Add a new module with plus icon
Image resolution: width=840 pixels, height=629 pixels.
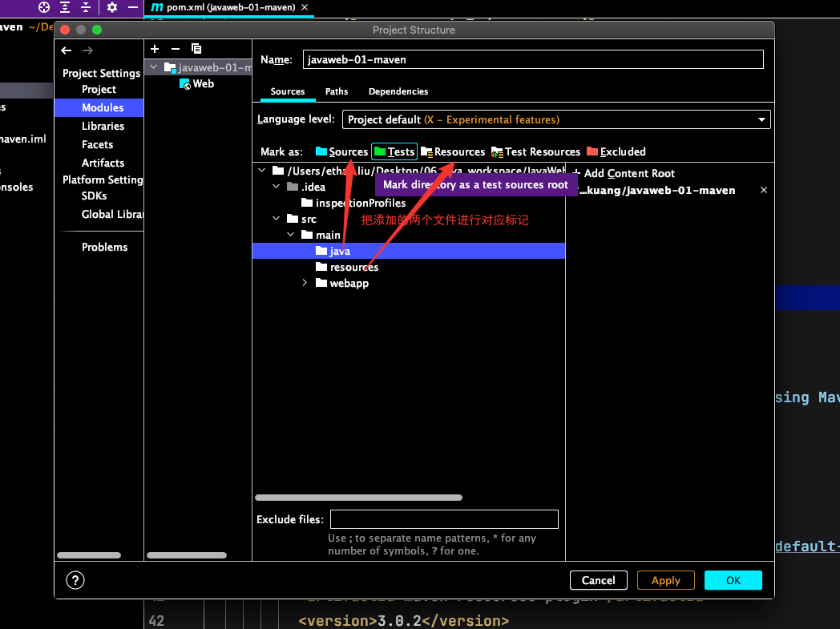155,49
